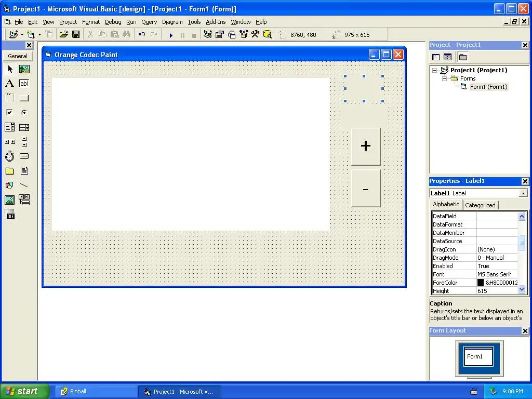The image size is (532, 399).
Task: Select the PictureBox control tool
Action: (x=24, y=69)
